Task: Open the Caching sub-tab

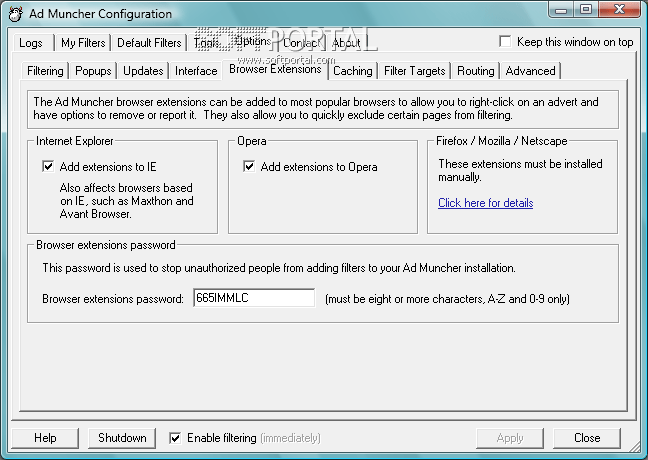Action: pos(353,71)
